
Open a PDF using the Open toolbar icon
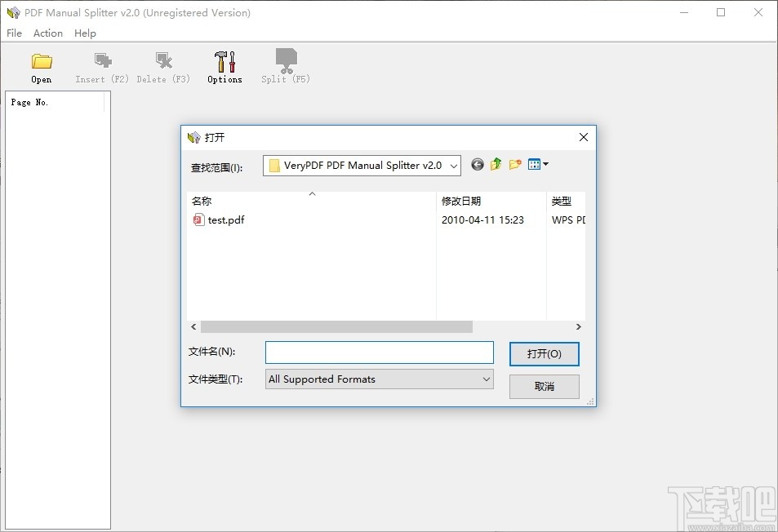(x=41, y=65)
